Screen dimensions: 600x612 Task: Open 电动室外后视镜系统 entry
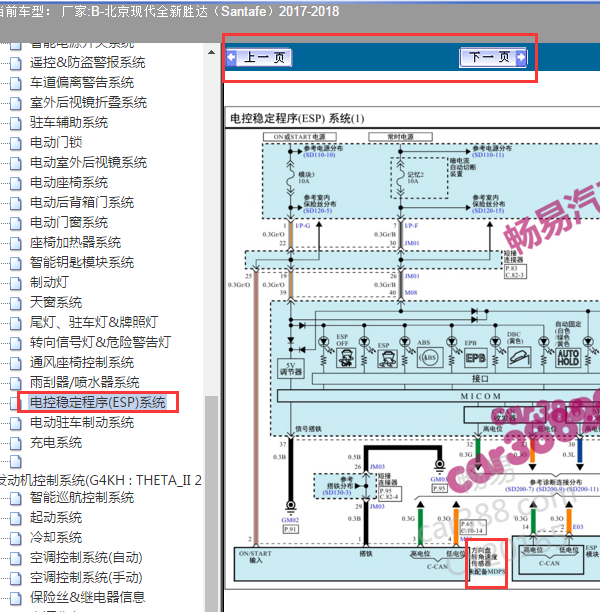point(88,162)
